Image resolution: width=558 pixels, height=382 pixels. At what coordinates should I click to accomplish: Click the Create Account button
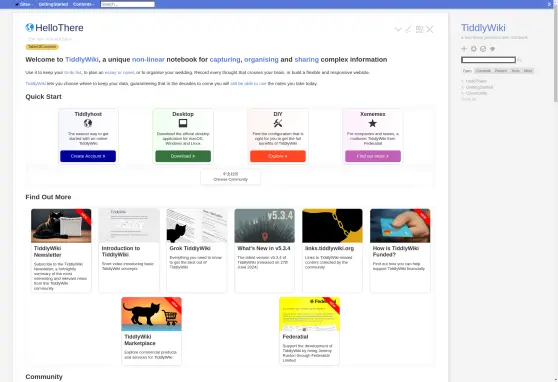[x=88, y=156]
